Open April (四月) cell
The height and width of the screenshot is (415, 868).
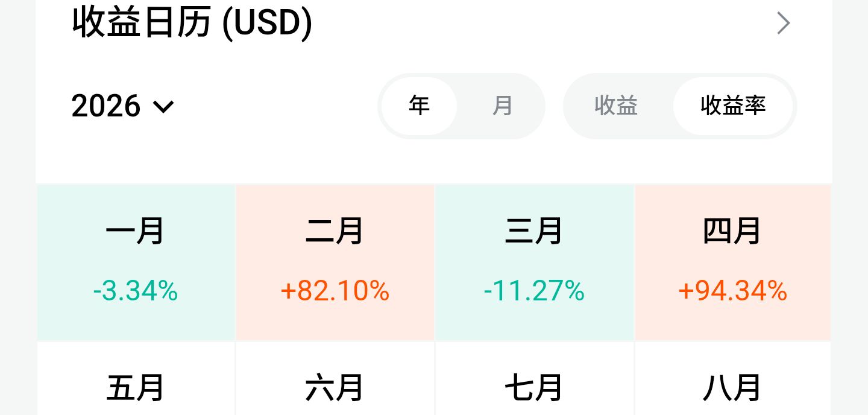click(732, 232)
